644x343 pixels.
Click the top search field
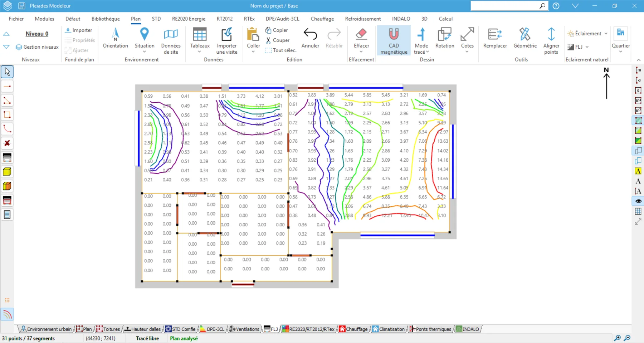click(505, 6)
